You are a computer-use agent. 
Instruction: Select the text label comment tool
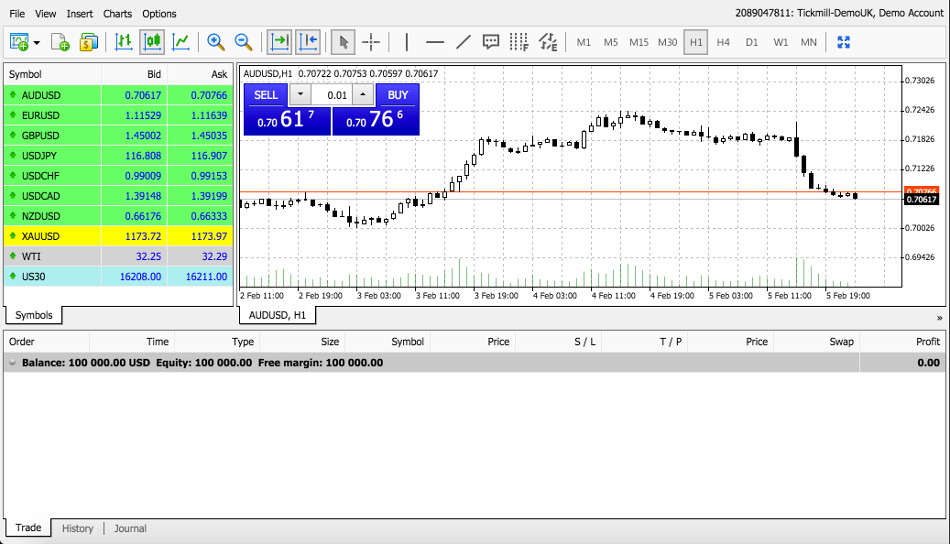coord(491,42)
